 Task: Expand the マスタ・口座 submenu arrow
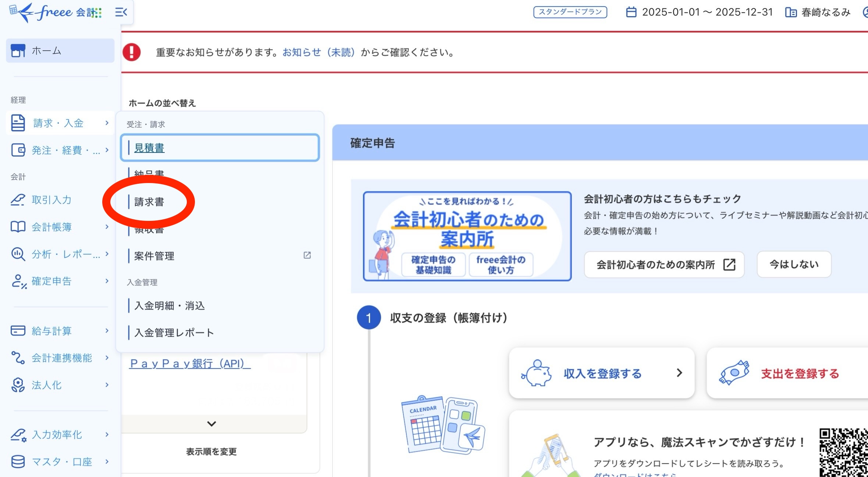(x=107, y=462)
